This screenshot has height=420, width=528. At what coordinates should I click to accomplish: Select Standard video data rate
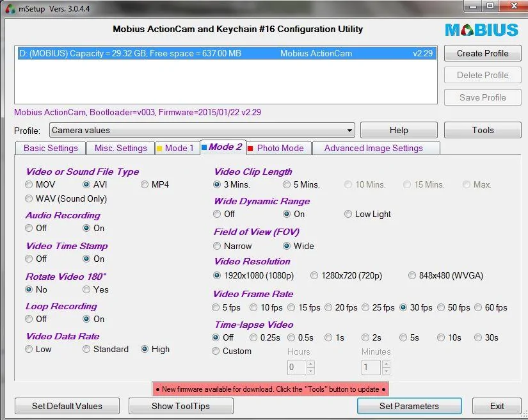106,350
